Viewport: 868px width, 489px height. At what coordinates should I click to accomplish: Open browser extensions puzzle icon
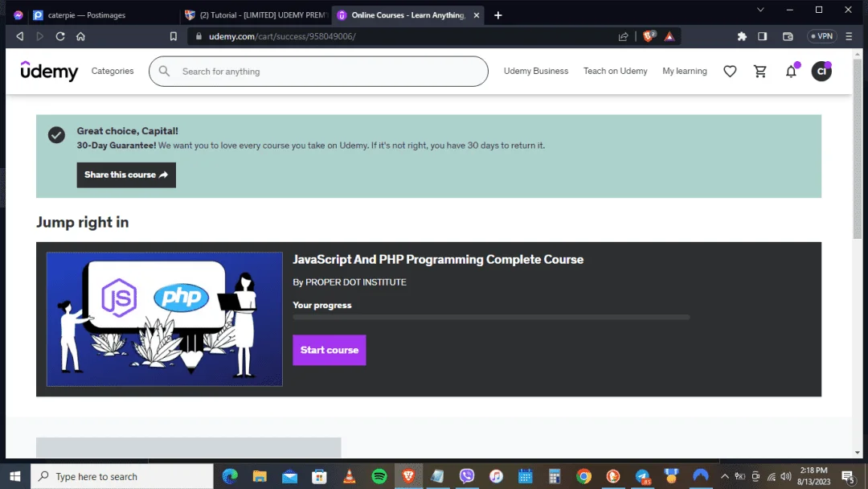742,36
